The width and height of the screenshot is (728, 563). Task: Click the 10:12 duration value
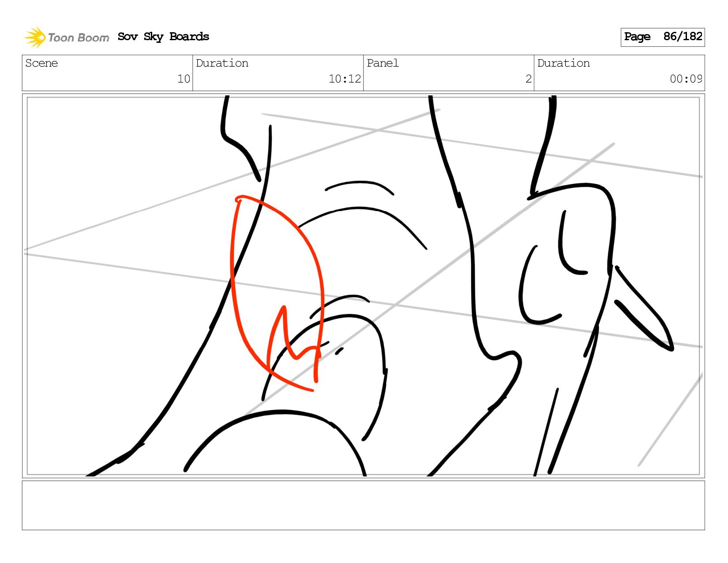[345, 79]
